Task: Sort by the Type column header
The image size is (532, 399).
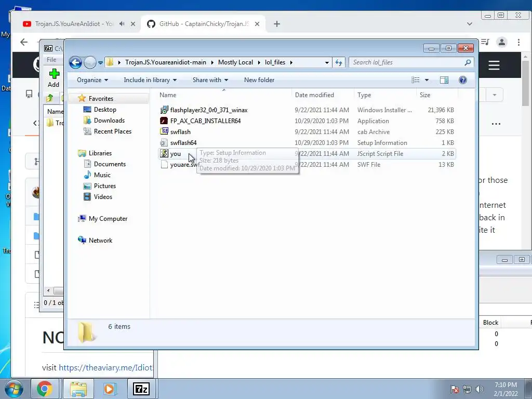Action: click(385, 95)
